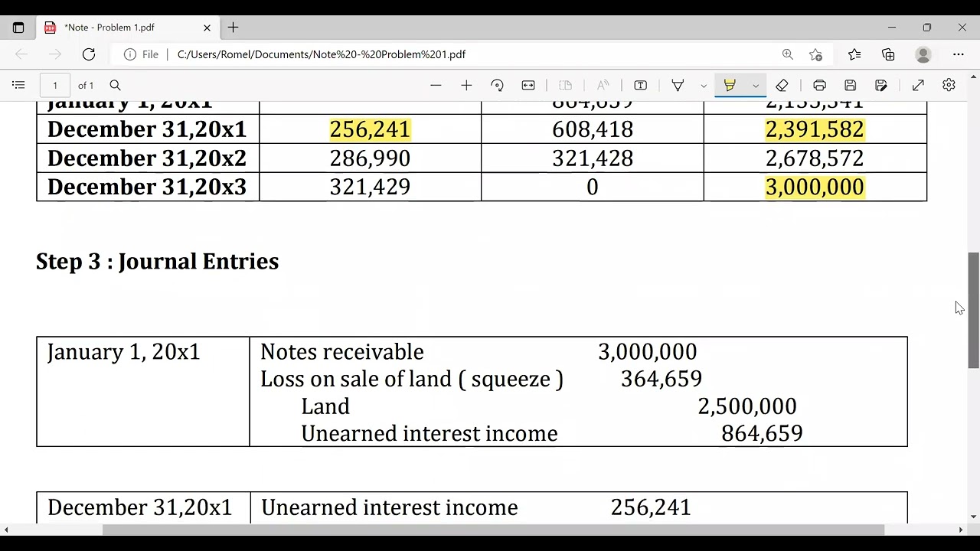Click the Save as icon
Screen dimensions: 980x551
881,85
